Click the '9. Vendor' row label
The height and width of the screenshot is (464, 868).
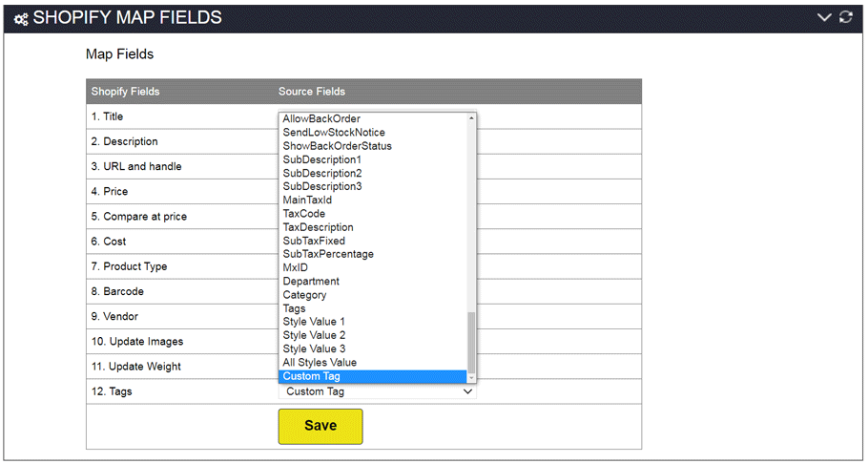(114, 317)
